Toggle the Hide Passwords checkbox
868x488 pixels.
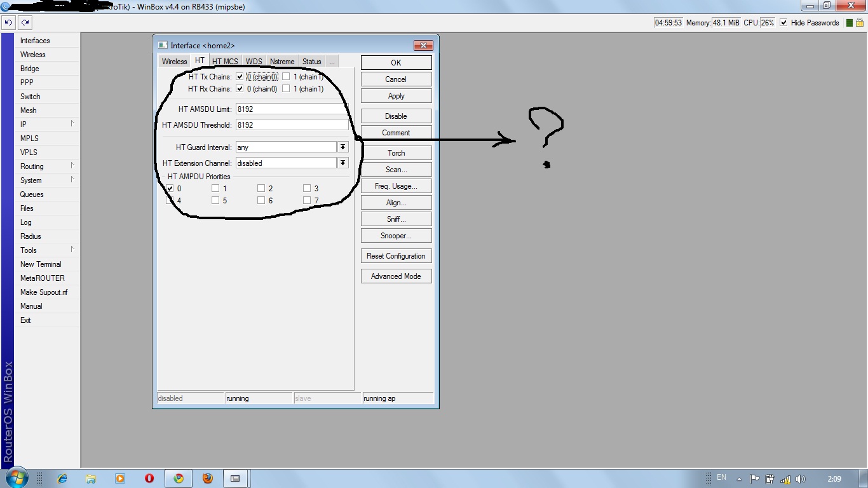783,23
